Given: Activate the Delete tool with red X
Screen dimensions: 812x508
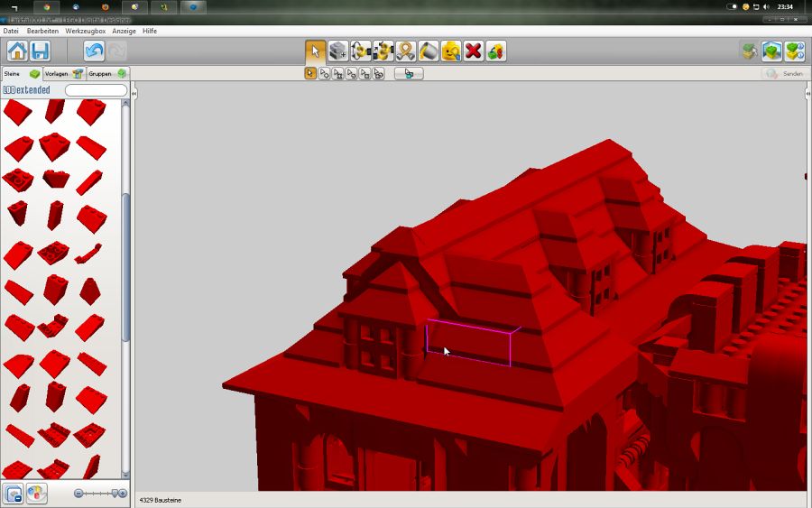Looking at the screenshot, I should pyautogui.click(x=473, y=51).
